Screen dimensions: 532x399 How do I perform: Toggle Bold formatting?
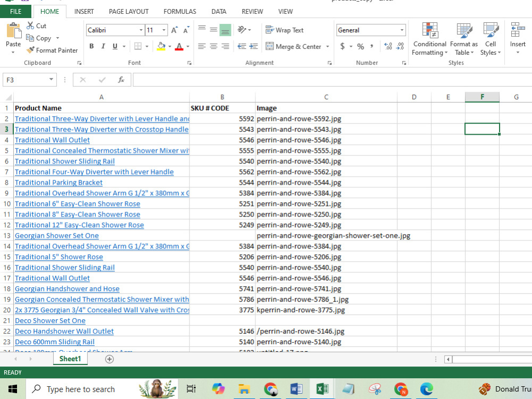pos(92,46)
